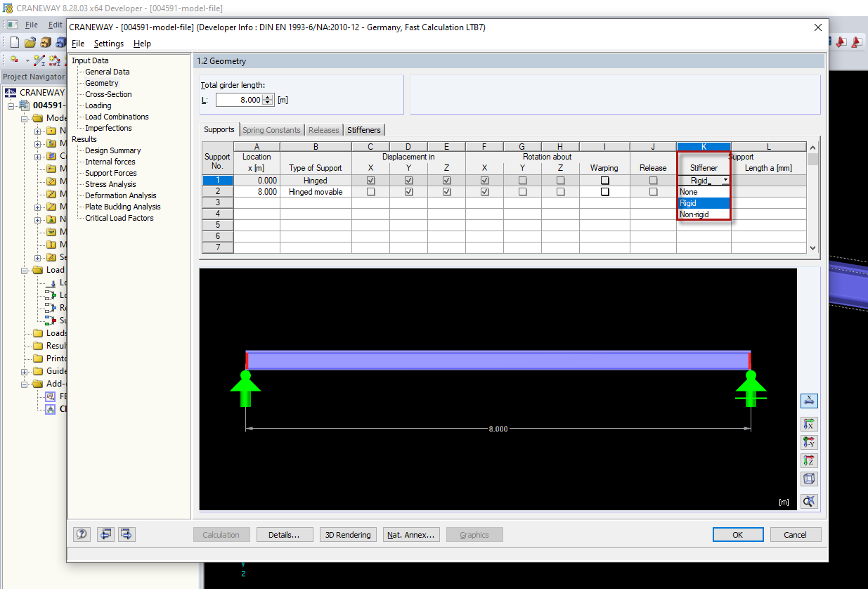
Task: Click the show-all zoom magnifier icon
Action: [x=809, y=501]
